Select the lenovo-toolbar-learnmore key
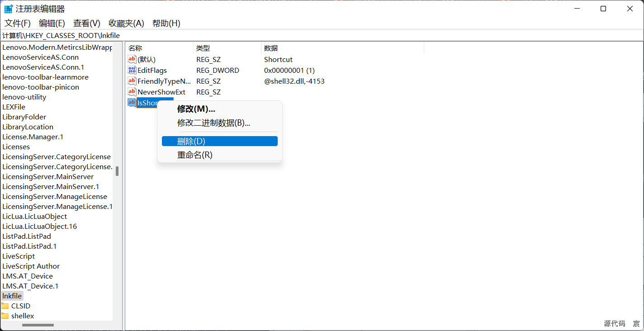Viewport: 644px width, 331px height. point(45,77)
